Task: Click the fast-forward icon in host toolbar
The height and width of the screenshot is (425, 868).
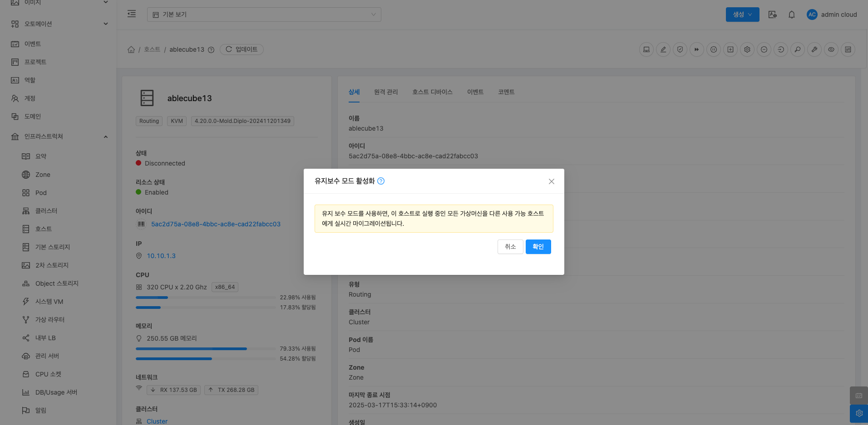Action: click(696, 49)
